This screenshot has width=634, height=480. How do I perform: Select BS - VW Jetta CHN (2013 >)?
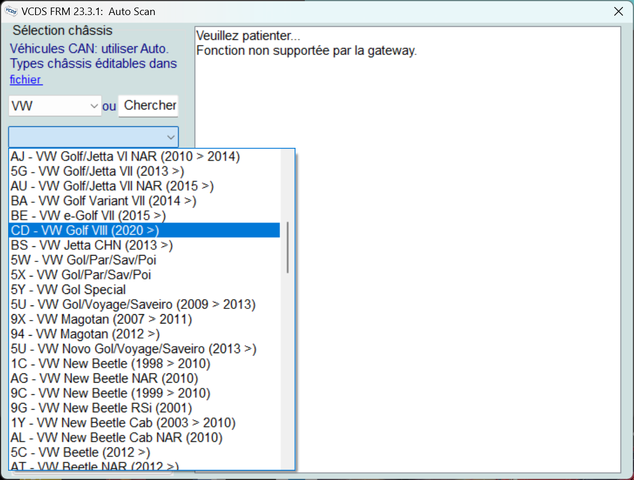(x=144, y=245)
